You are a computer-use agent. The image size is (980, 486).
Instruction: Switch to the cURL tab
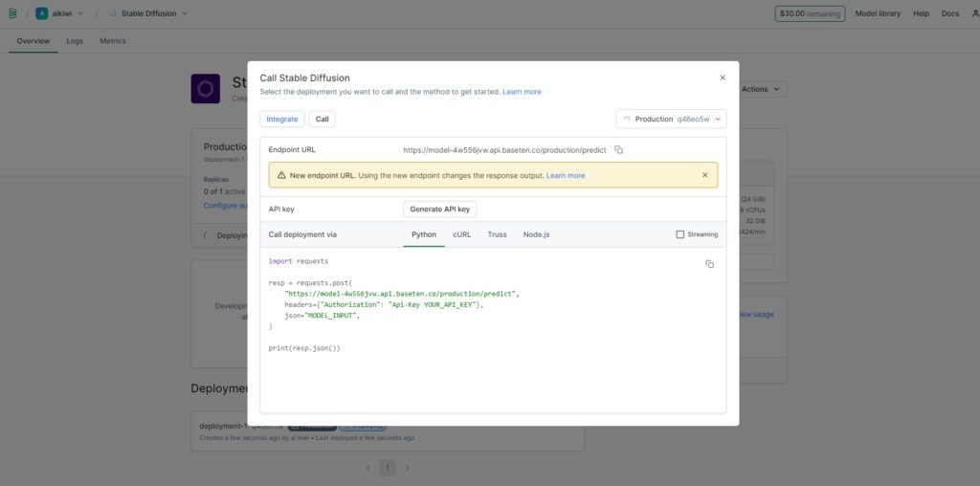click(x=462, y=234)
